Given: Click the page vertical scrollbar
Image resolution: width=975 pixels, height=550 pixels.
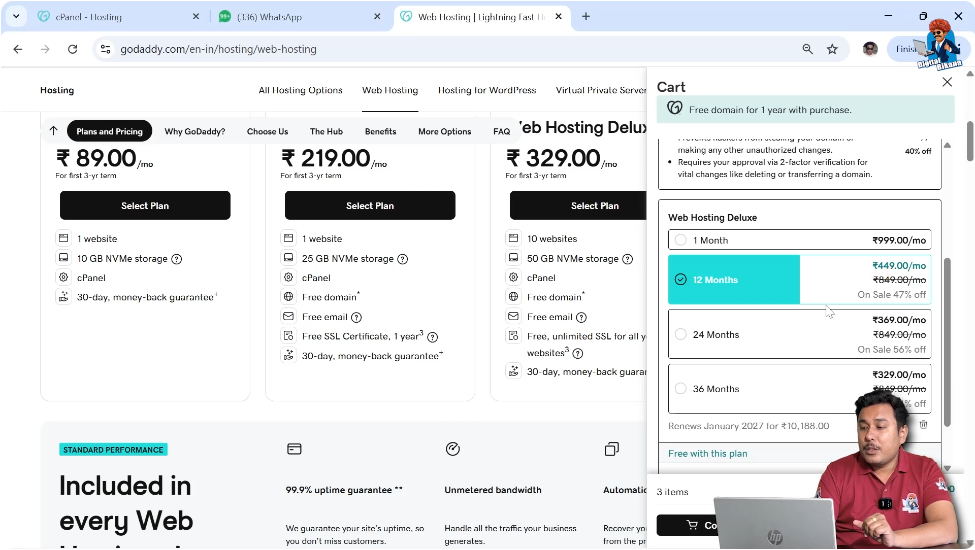Looking at the screenshot, I should coord(969,142).
